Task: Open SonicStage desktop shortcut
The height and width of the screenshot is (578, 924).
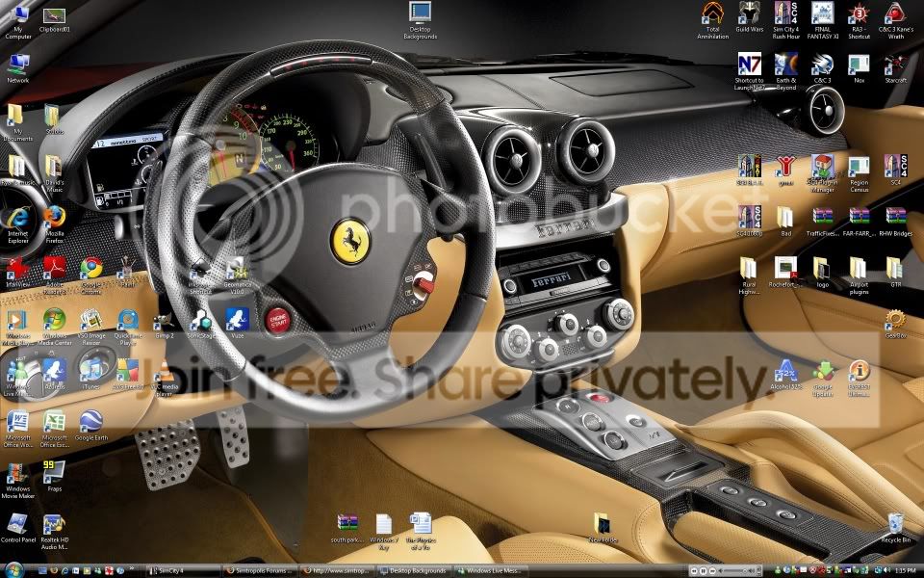Action: [201, 324]
